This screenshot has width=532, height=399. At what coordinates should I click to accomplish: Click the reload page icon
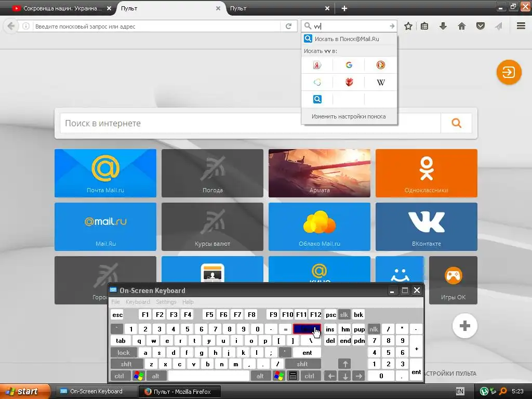pyautogui.click(x=288, y=26)
